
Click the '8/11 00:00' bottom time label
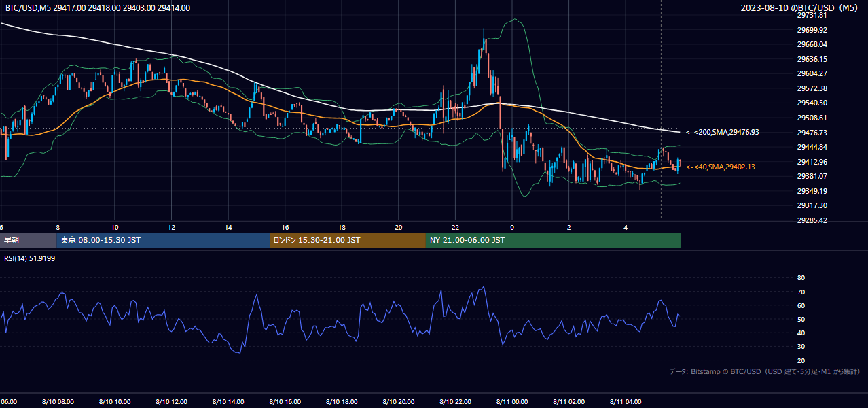(x=512, y=402)
